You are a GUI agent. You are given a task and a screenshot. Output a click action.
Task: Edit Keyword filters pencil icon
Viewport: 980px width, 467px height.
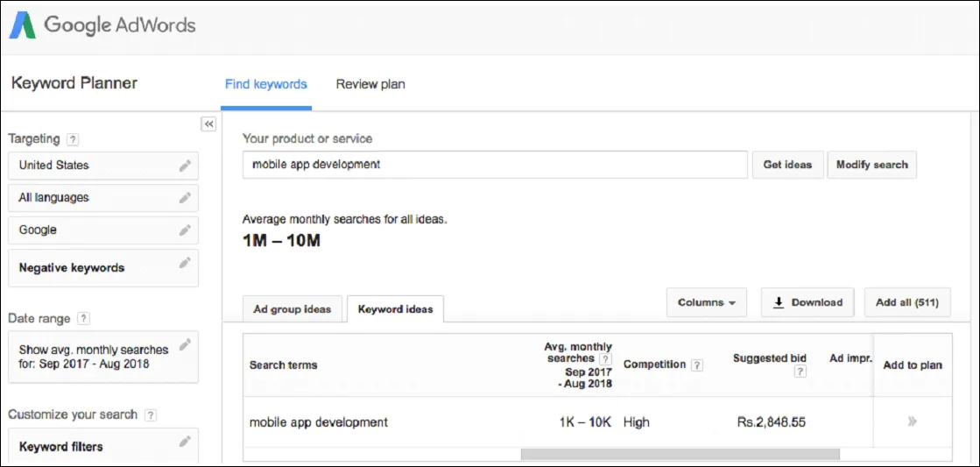tap(185, 442)
